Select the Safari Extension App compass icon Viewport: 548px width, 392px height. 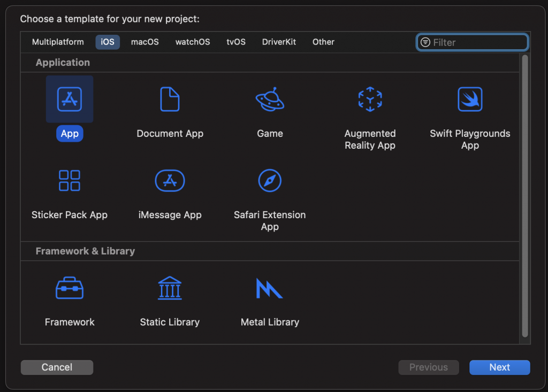pyautogui.click(x=270, y=181)
